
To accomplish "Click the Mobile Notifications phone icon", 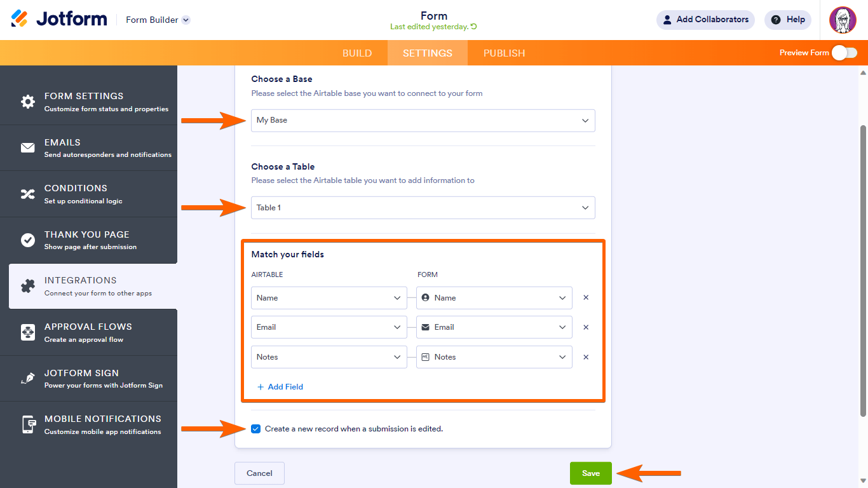I will pos(28,424).
